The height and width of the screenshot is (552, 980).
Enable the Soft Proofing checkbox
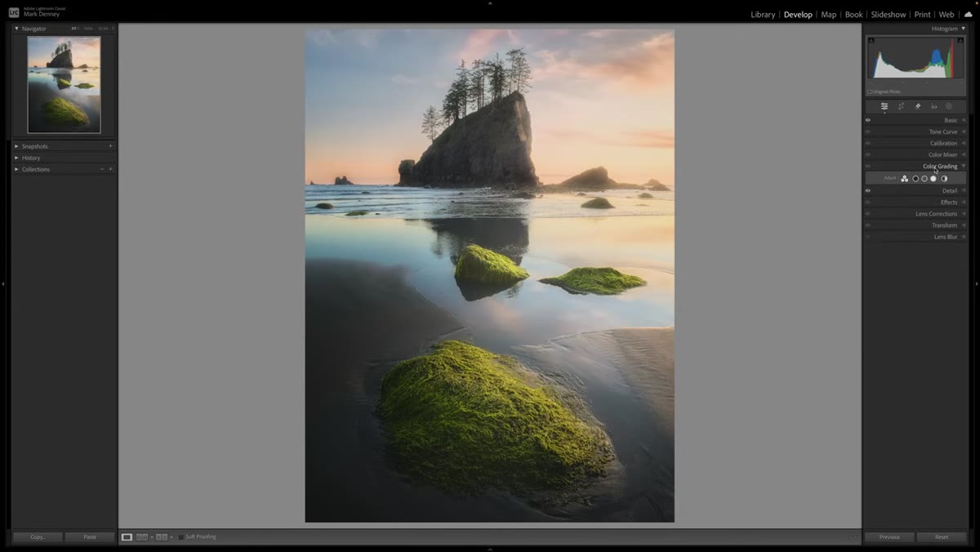[x=180, y=537]
